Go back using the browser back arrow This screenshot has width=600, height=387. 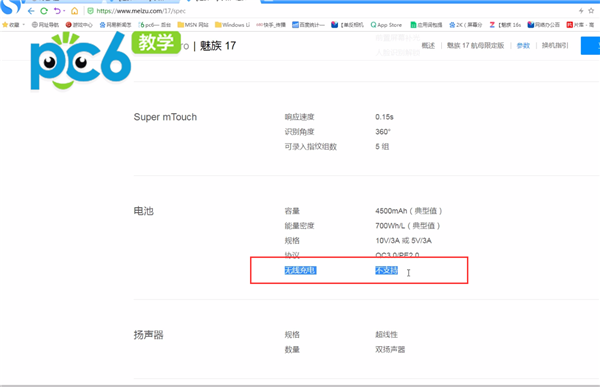tap(31, 11)
